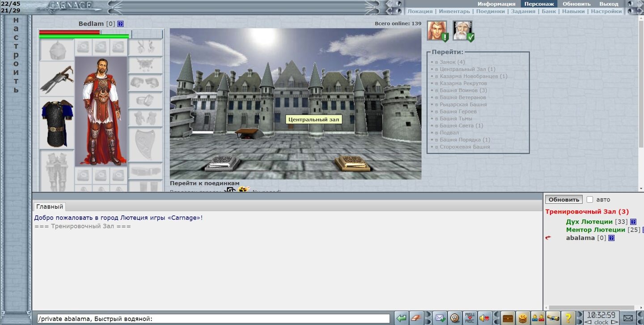Click the empty leg armor slot

point(57,171)
